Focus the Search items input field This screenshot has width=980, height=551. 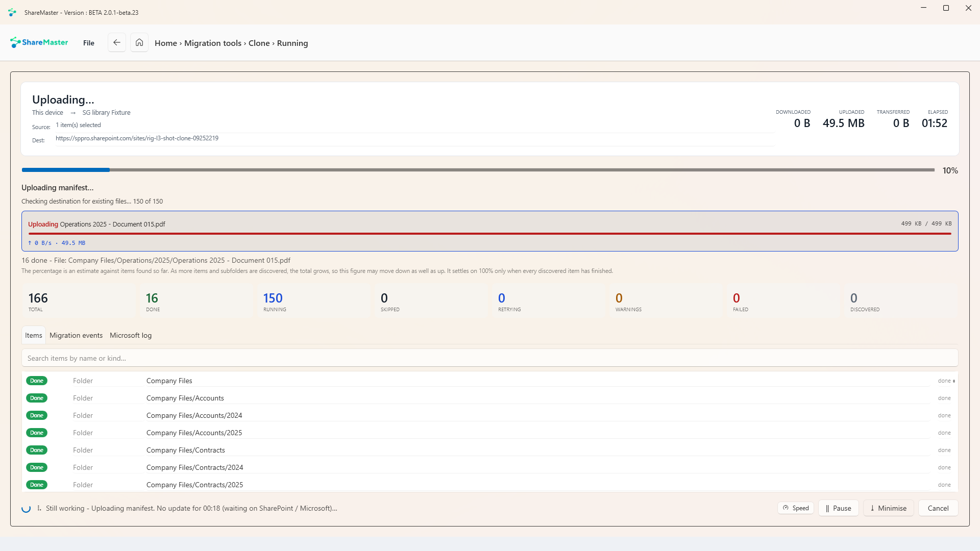click(490, 358)
